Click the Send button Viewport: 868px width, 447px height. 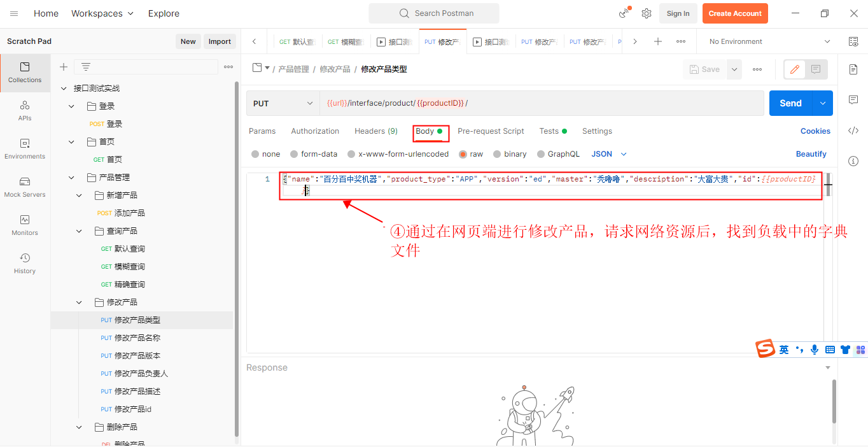click(790, 103)
